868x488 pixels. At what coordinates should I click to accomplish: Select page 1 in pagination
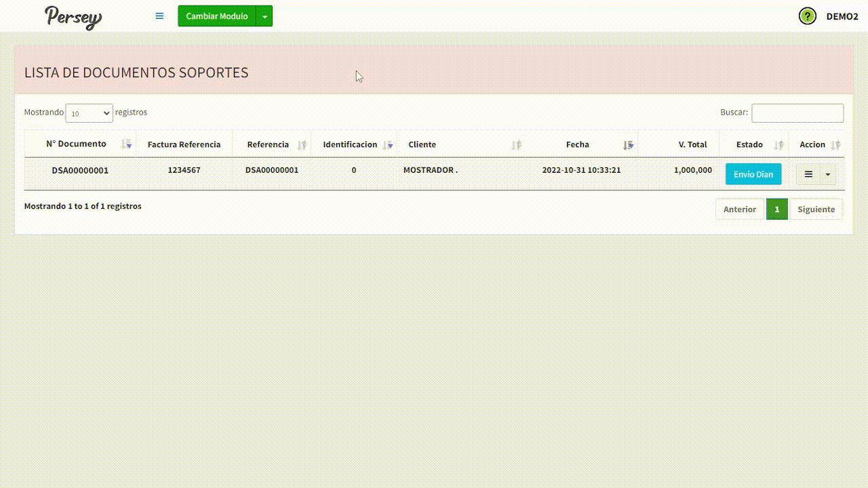click(x=777, y=209)
